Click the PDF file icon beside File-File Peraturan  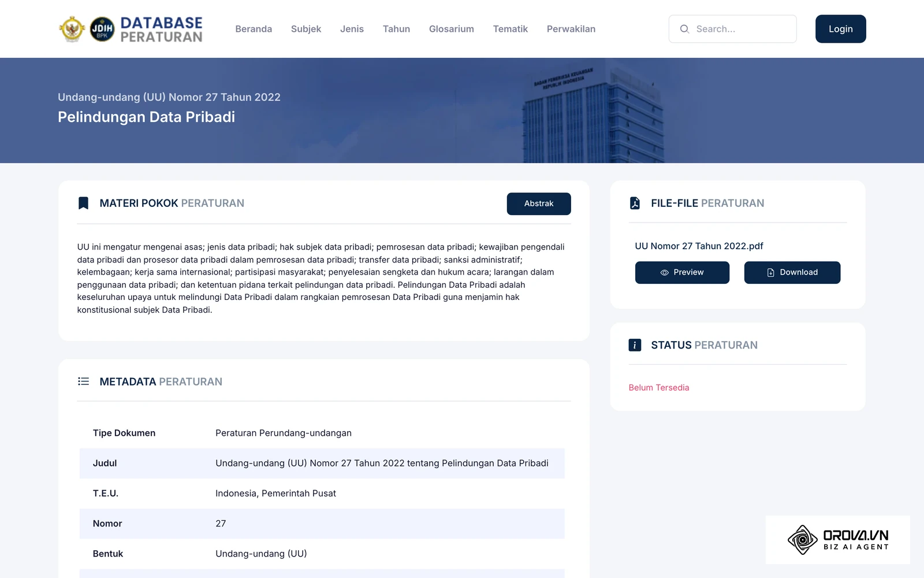click(x=635, y=203)
